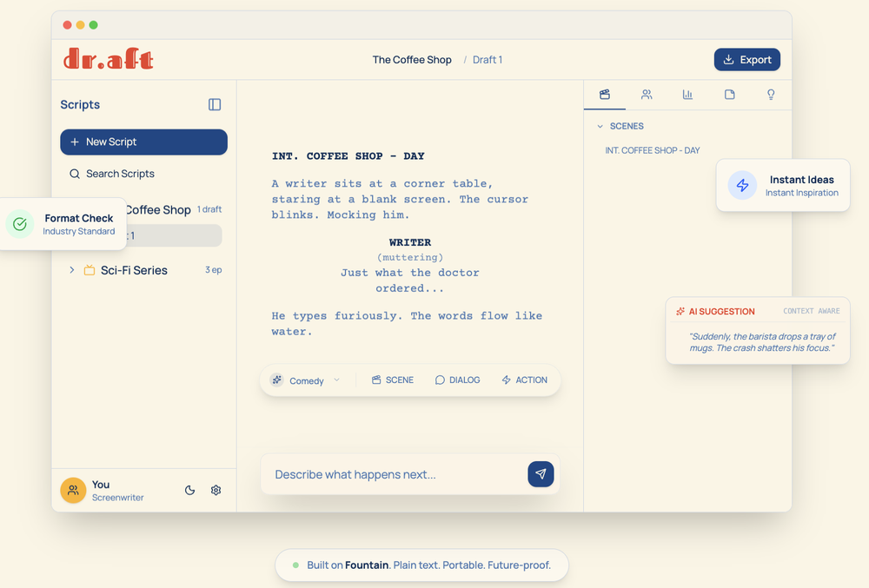This screenshot has width=869, height=588.
Task: Click the red close window dot
Action: coord(67,25)
